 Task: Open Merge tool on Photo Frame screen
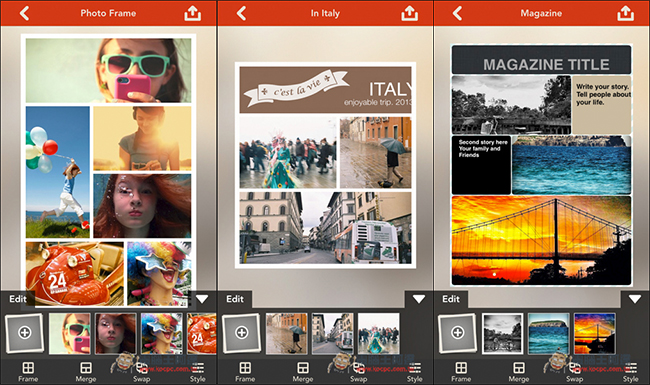[86, 372]
